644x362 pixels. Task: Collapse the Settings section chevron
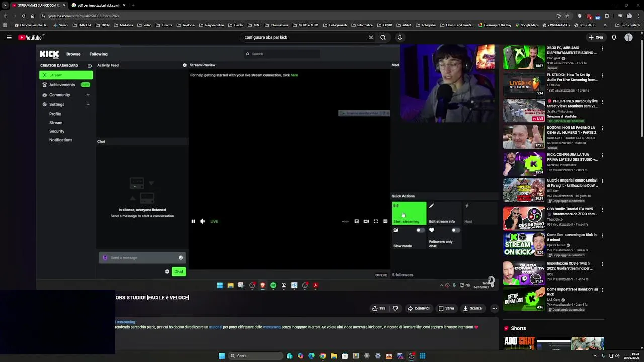pos(88,104)
